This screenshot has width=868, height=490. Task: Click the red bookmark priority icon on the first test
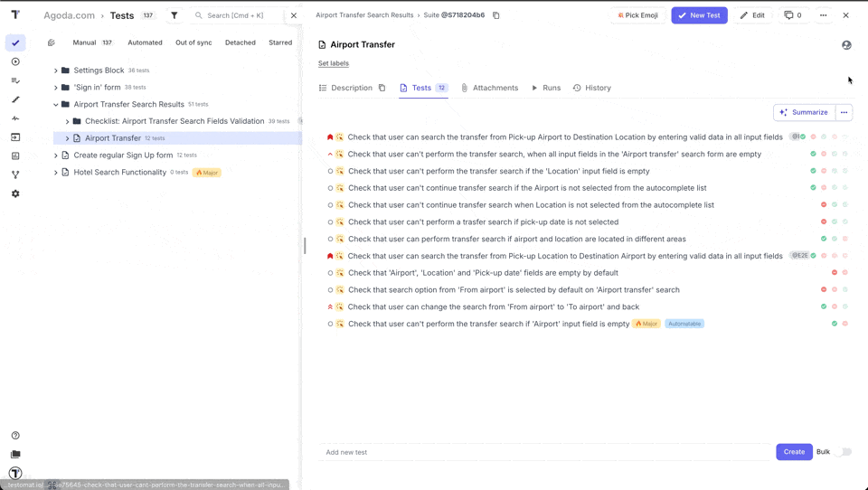331,137
